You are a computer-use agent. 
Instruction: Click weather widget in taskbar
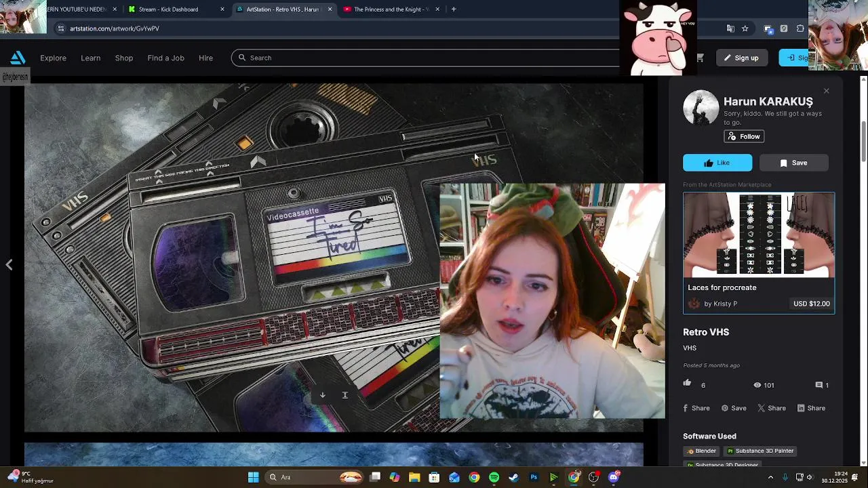coord(28,477)
